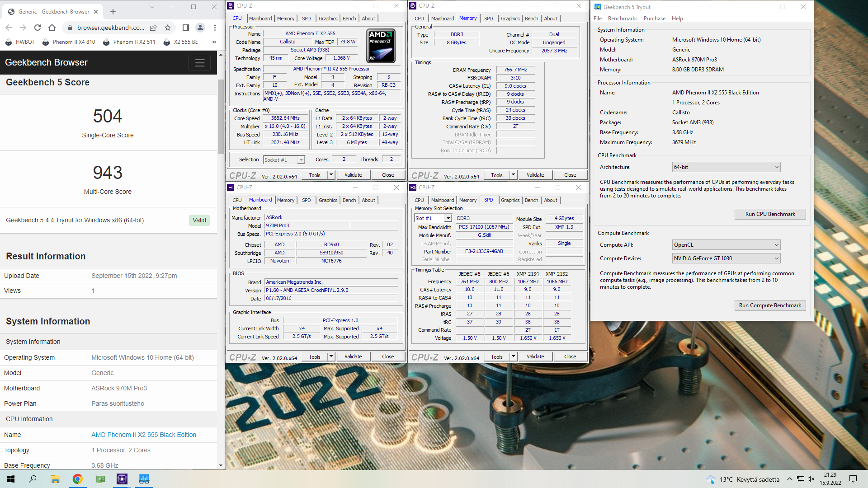Viewport: 868px width, 488px height.
Task: Click Run Compute Benchmark
Action: 770,305
